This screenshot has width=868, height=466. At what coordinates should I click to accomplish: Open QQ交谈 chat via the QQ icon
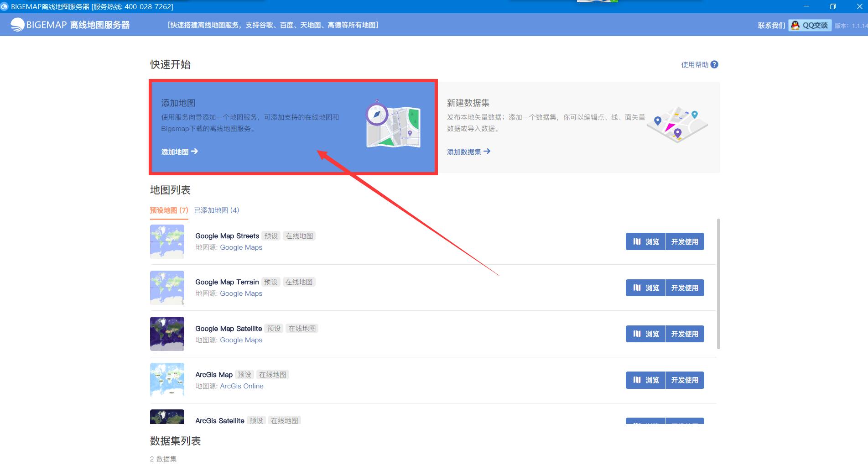tap(794, 25)
